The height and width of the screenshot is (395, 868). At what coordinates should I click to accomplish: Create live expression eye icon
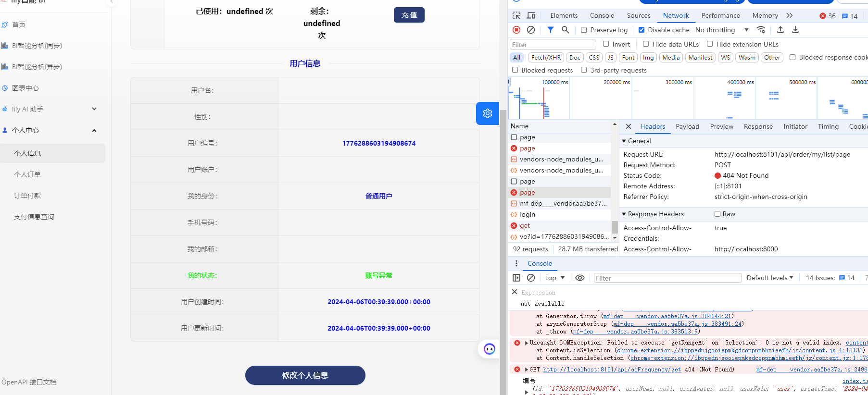pyautogui.click(x=580, y=278)
